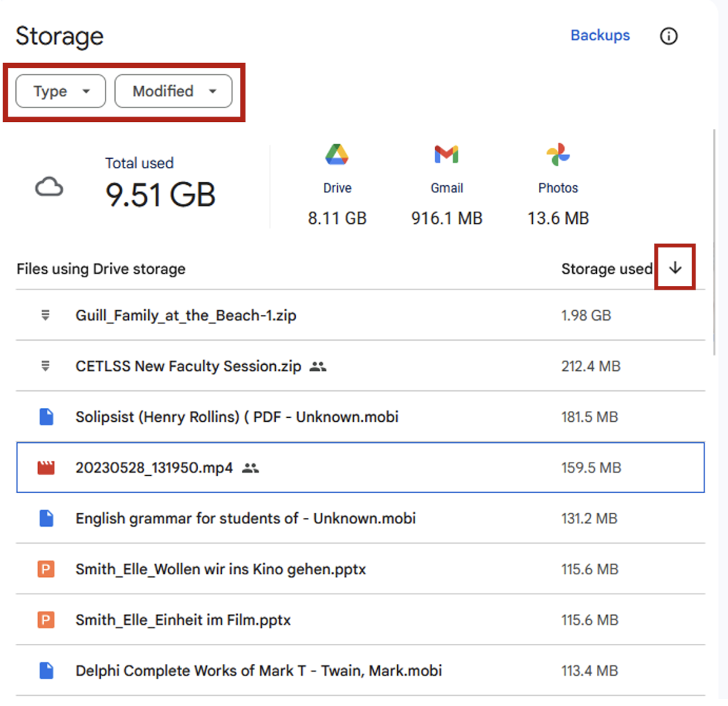Select 20230528_131950.mp4 file name
The width and height of the screenshot is (728, 706).
[x=154, y=467]
